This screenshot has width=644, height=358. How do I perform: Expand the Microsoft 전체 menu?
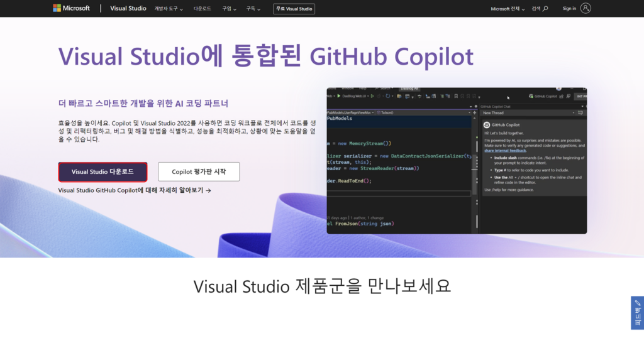tap(508, 9)
